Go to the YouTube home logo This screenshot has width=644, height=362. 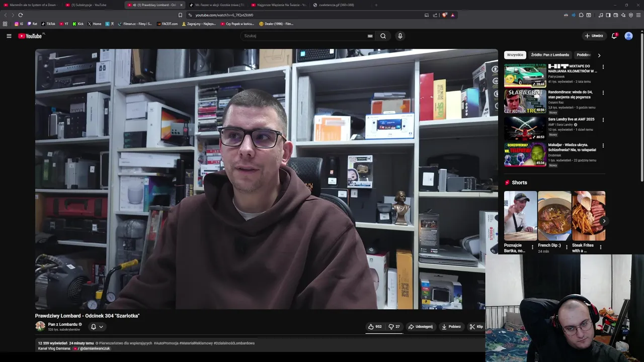(x=31, y=36)
